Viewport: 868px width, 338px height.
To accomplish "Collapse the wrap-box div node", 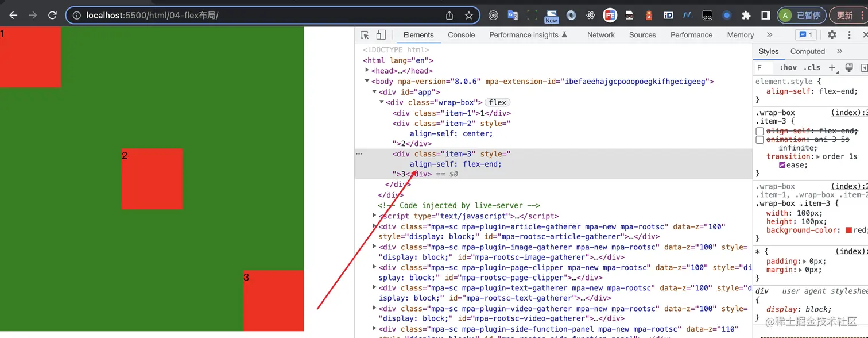I will pyautogui.click(x=382, y=102).
